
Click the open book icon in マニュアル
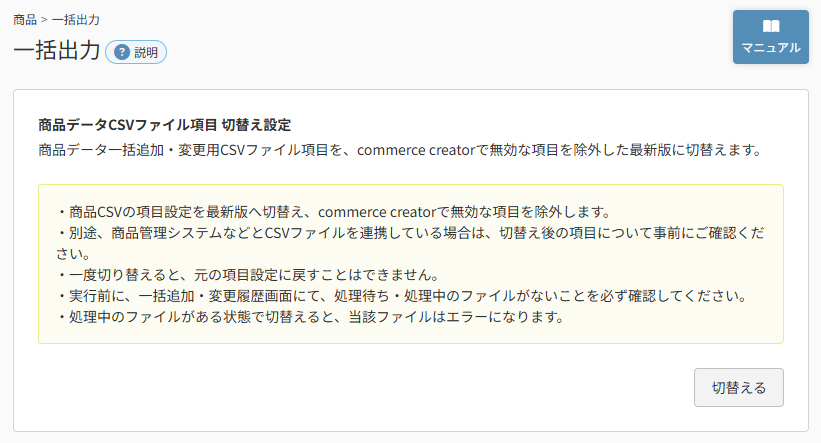(771, 26)
